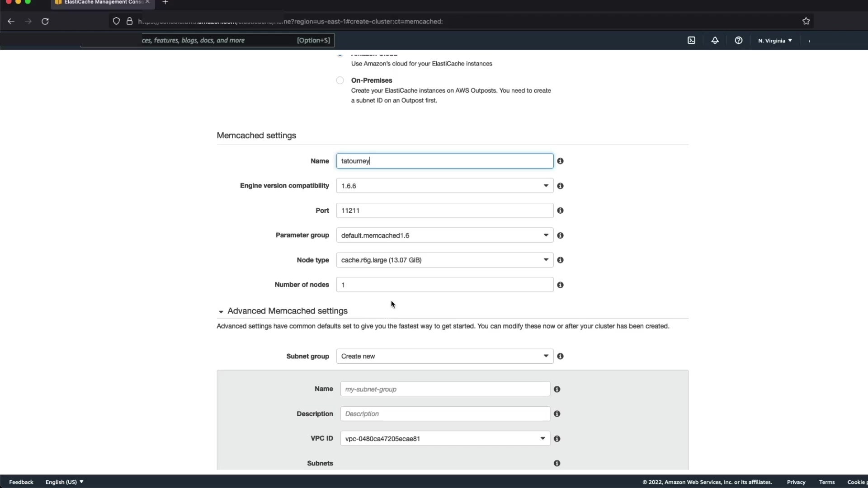Reload the page with refresh icon
This screenshot has height=488, width=868.
tap(45, 21)
